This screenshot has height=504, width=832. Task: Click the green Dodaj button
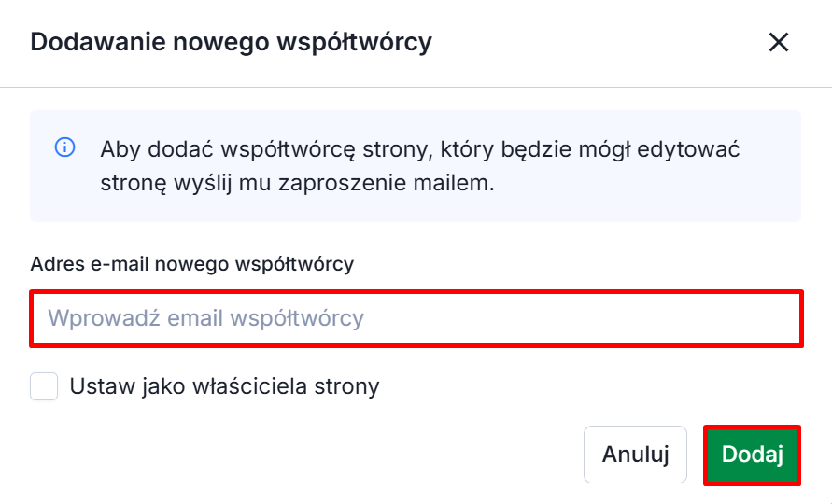pos(752,455)
